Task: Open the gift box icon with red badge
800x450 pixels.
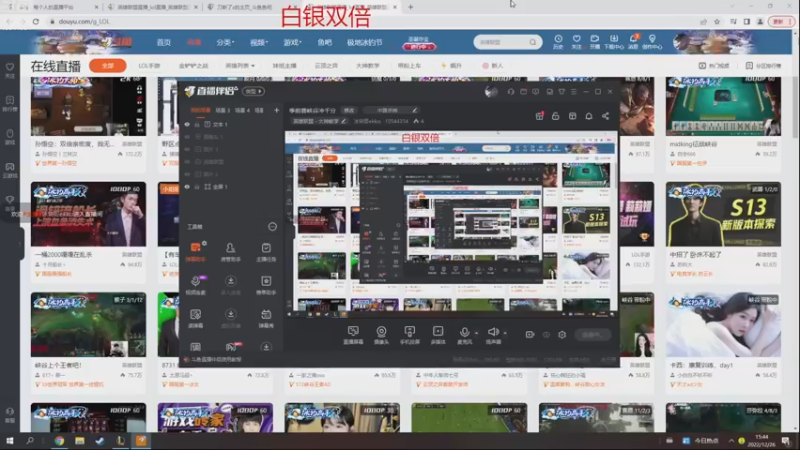Action: 539,116
